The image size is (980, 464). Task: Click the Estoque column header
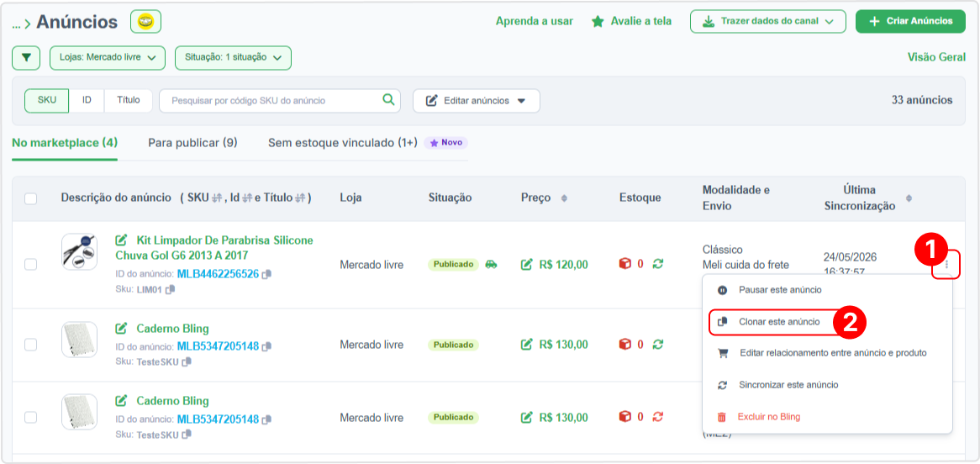(640, 198)
